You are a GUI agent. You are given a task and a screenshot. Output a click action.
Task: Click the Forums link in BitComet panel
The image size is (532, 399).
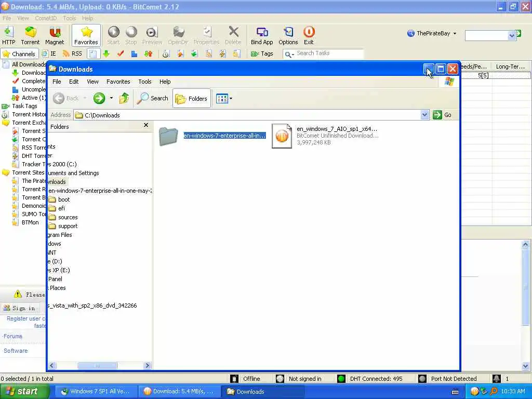(12, 336)
